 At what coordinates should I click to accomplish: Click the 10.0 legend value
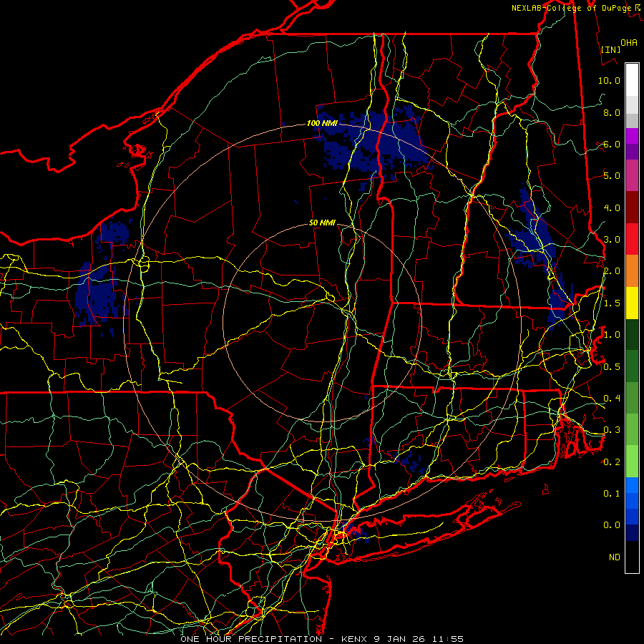[609, 80]
